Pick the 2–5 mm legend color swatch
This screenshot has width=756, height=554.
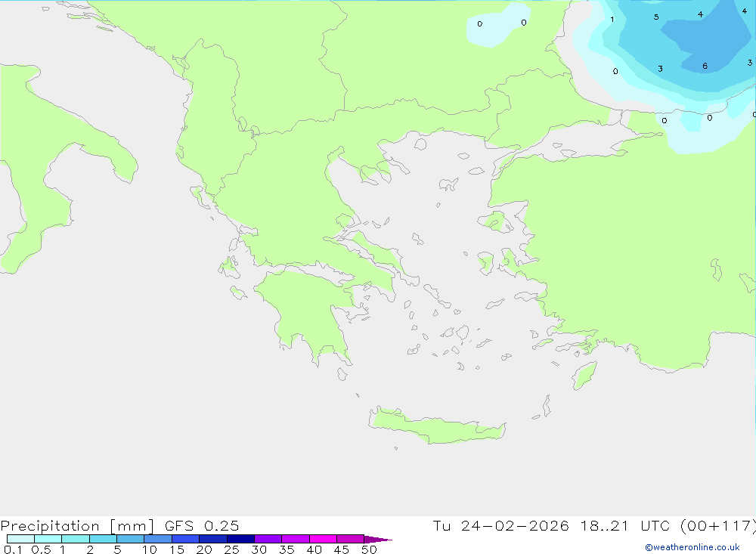pyautogui.click(x=103, y=539)
